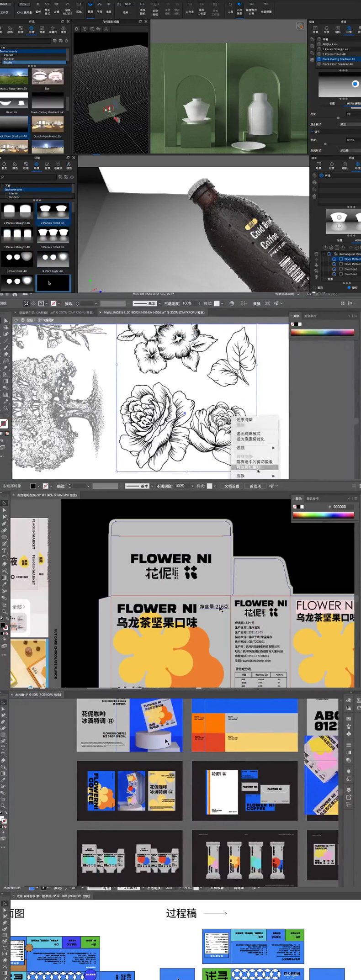Viewport: 361px width, 980px height.
Task: Toggle the last Overhead pin checkbox
Action: 334,274
